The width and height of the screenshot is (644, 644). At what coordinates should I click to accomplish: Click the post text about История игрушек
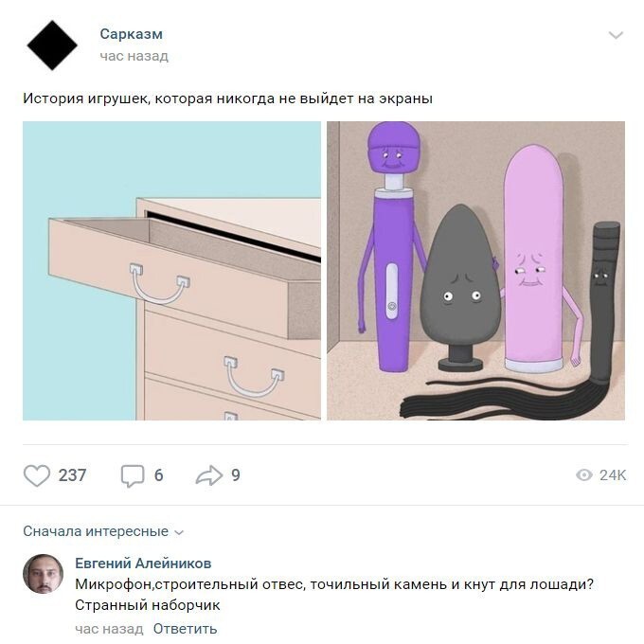[227, 98]
